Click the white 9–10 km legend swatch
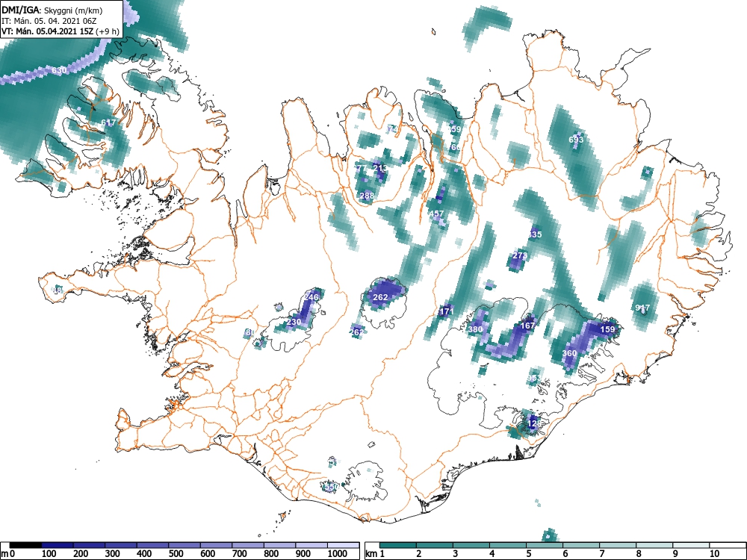This screenshot has width=747, height=560. point(692,545)
